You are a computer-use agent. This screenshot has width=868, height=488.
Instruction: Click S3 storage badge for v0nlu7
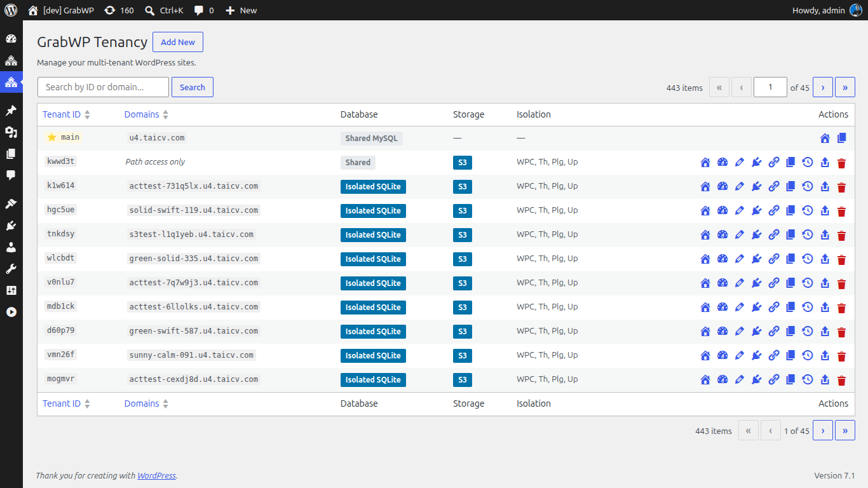pos(463,283)
